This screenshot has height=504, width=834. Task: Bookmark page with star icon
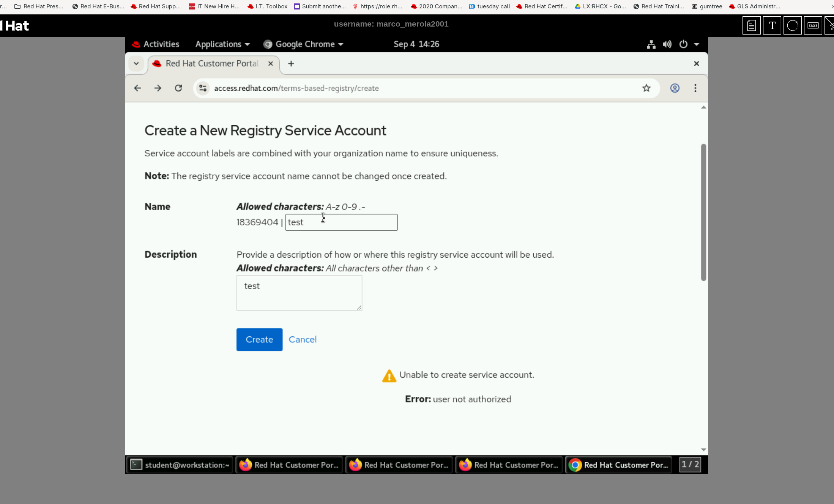click(x=646, y=88)
